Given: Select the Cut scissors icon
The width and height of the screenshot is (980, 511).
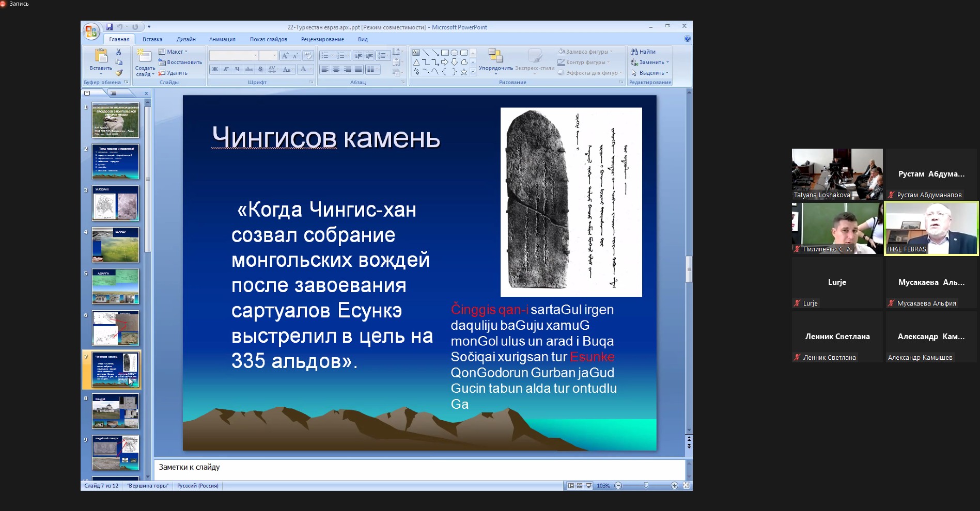Looking at the screenshot, I should (x=119, y=52).
